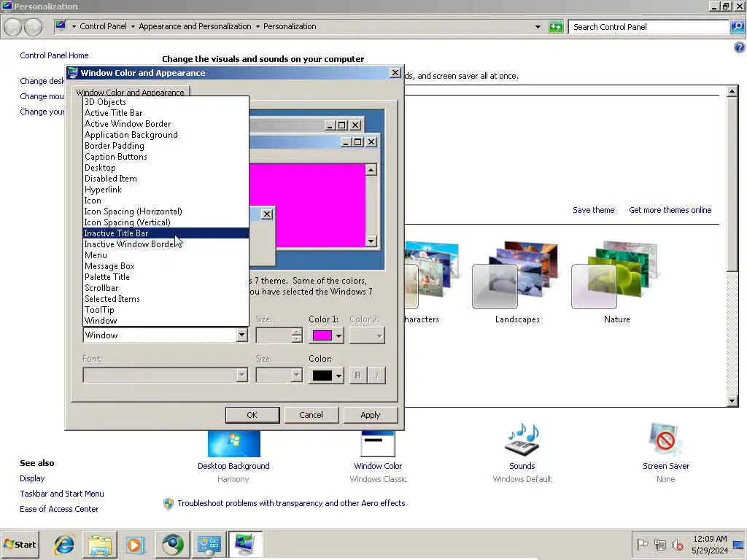Click the Taskbar and Start Menu link
Viewport: 747px width, 560px height.
click(x=61, y=494)
